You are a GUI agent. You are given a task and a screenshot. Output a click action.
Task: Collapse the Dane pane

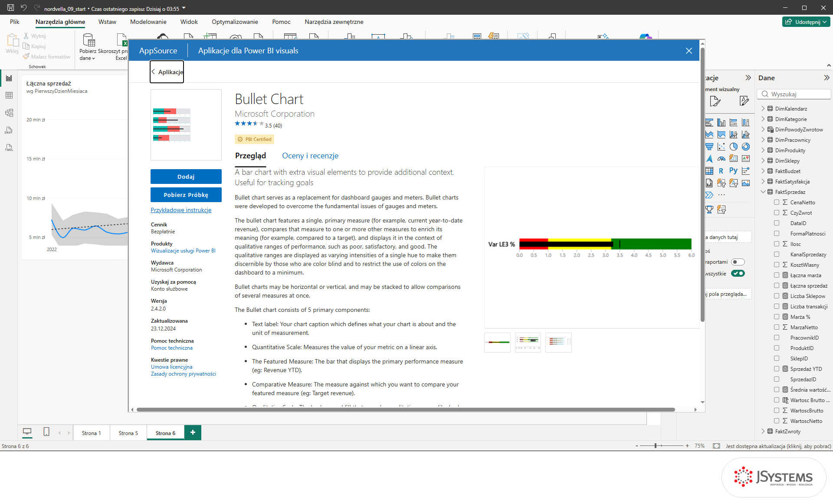pos(826,78)
